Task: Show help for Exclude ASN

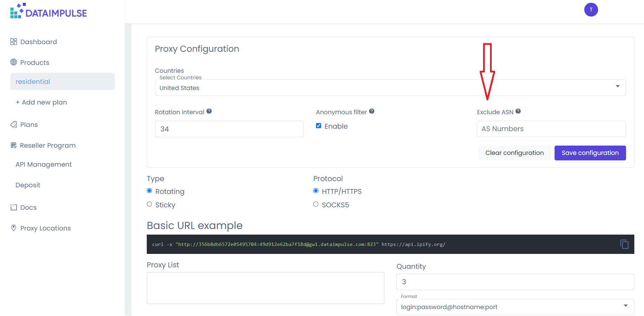Action: [518, 111]
